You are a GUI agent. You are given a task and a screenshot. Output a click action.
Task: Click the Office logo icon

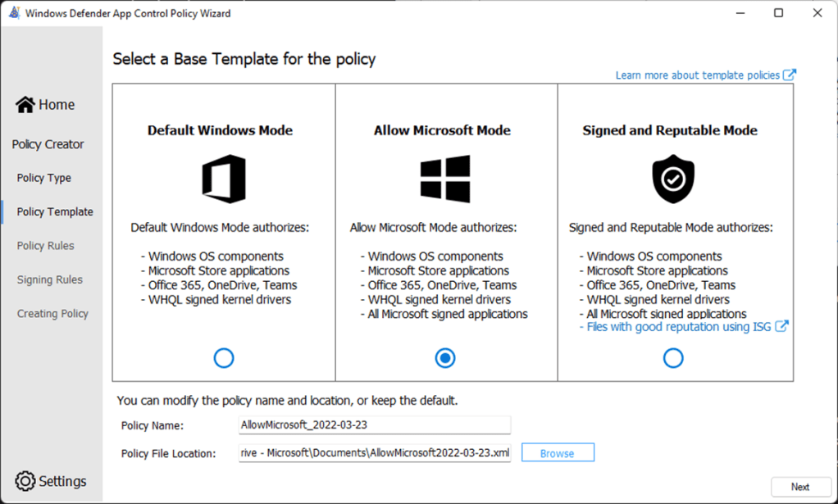pos(223,179)
